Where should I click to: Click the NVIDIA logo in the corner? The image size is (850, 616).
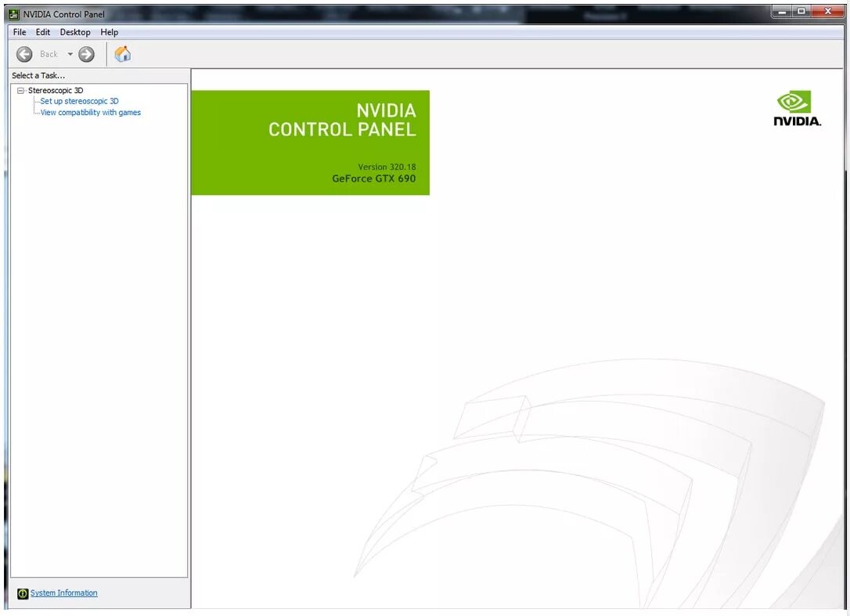pyautogui.click(x=797, y=109)
